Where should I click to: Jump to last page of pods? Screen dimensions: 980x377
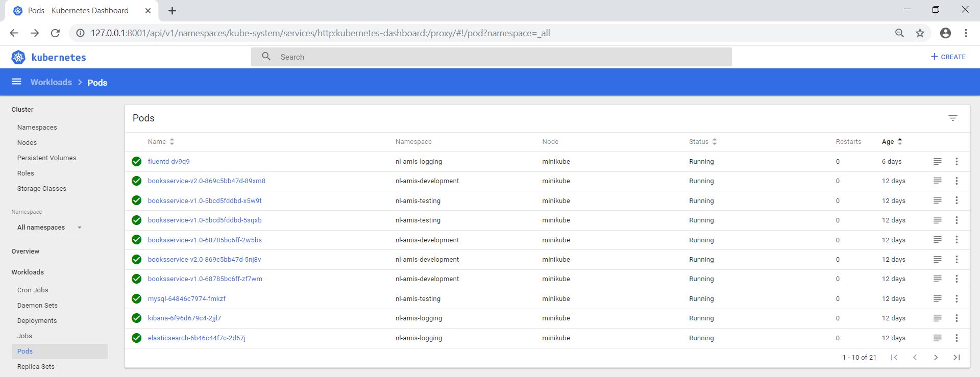tap(957, 358)
